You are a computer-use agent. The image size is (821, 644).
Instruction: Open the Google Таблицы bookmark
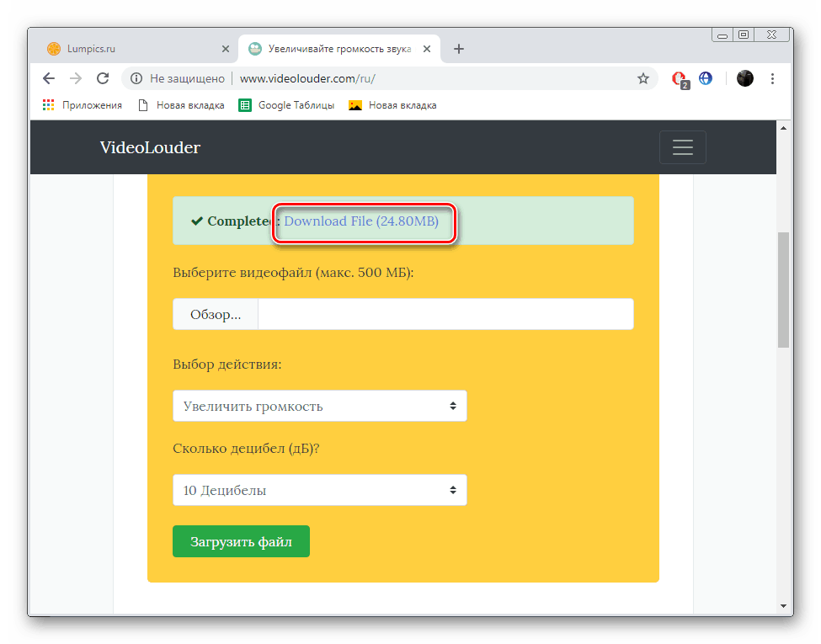coord(286,105)
